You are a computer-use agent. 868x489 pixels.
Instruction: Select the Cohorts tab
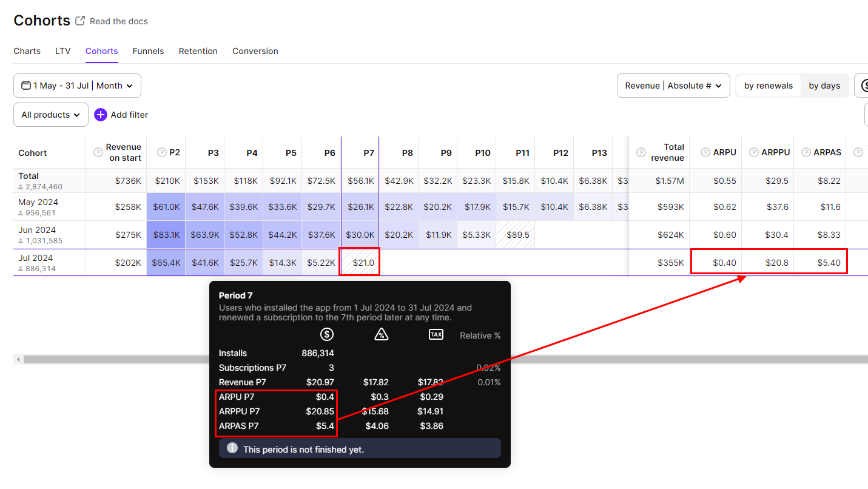pos(102,51)
